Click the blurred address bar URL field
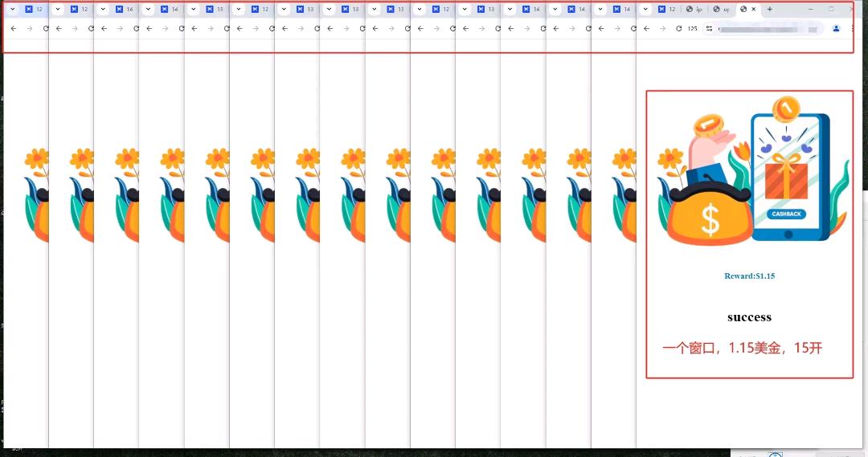This screenshot has width=868, height=457. [x=768, y=28]
